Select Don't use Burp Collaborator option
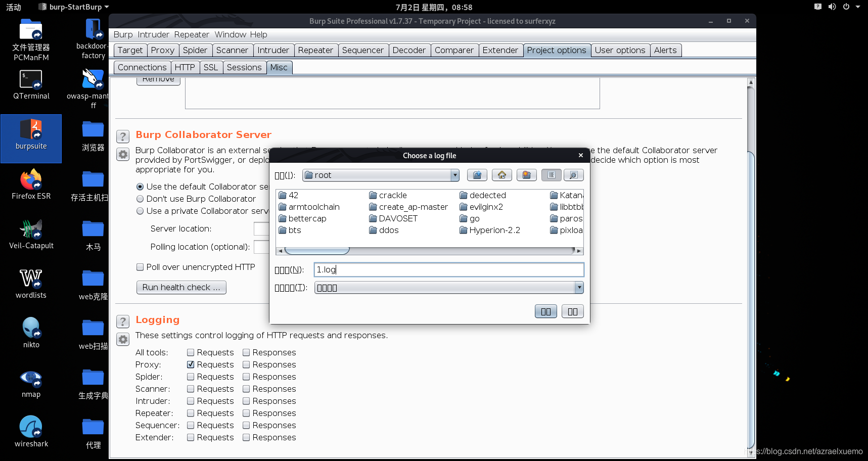868x461 pixels. tap(140, 199)
